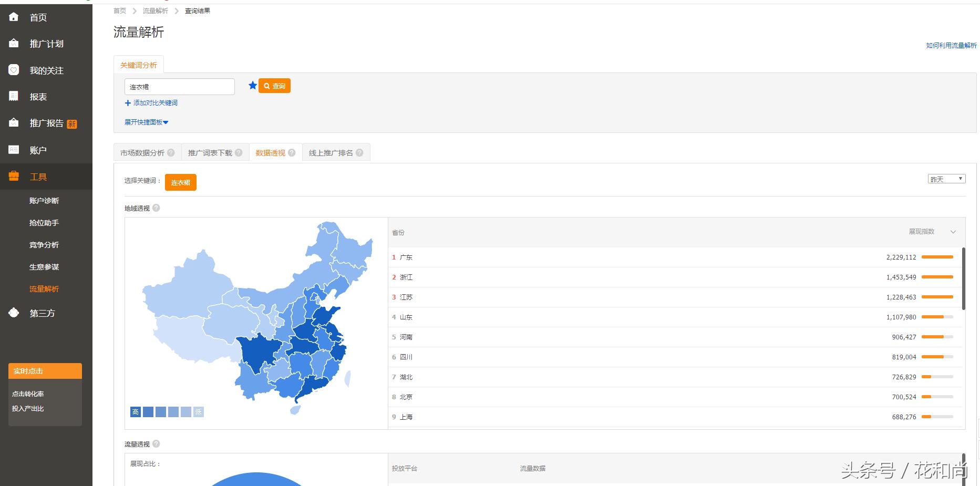Toggle the 连衣裙 keyword selection button
The image size is (980, 486).
tap(181, 182)
